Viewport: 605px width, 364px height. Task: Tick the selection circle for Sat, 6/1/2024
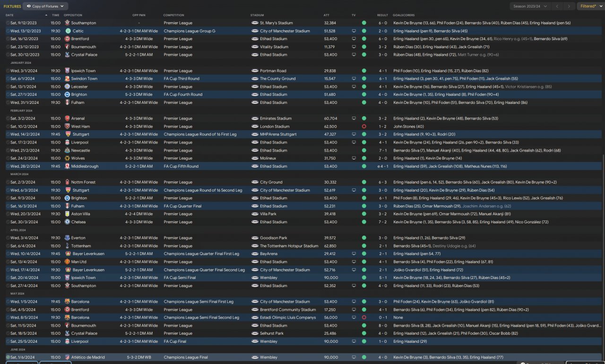(x=8, y=79)
